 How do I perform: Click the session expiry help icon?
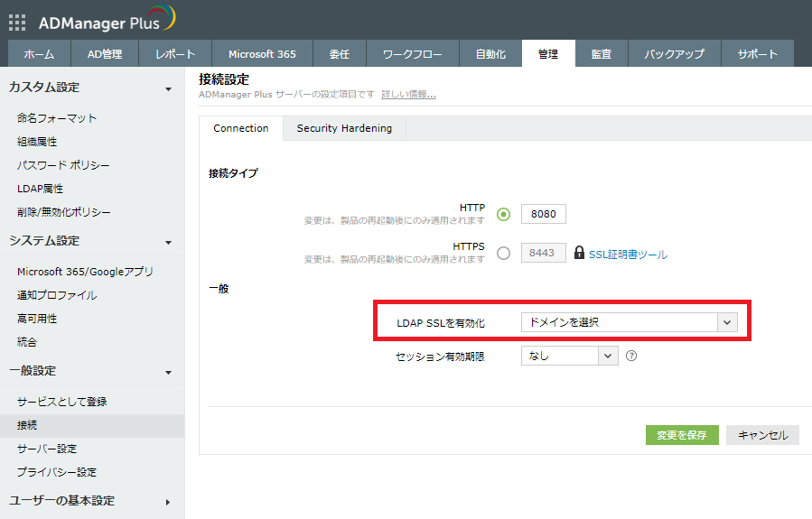click(x=631, y=356)
